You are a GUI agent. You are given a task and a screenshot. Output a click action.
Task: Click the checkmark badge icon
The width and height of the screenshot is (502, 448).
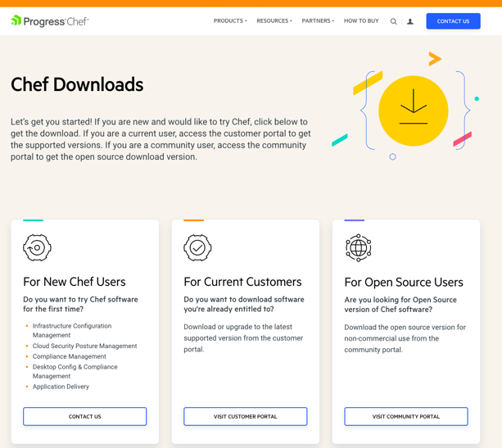[x=197, y=247]
